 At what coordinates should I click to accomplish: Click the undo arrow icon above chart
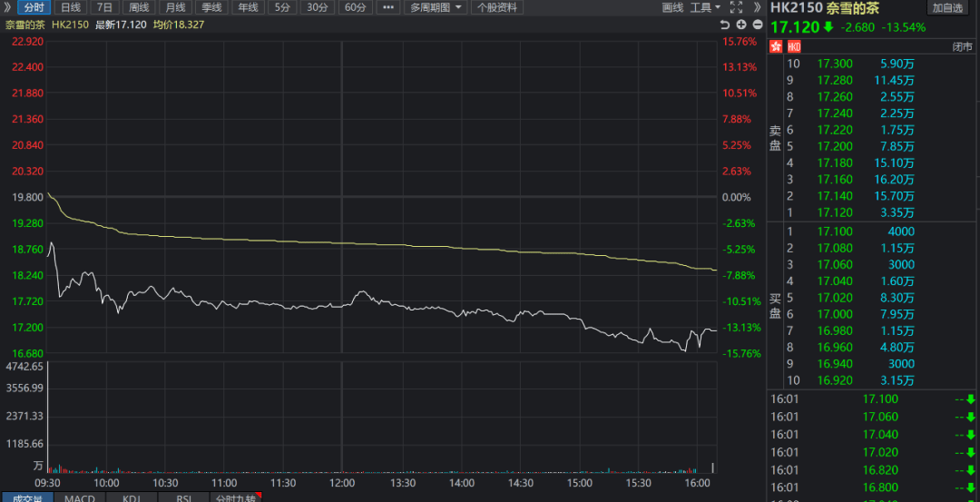724,25
